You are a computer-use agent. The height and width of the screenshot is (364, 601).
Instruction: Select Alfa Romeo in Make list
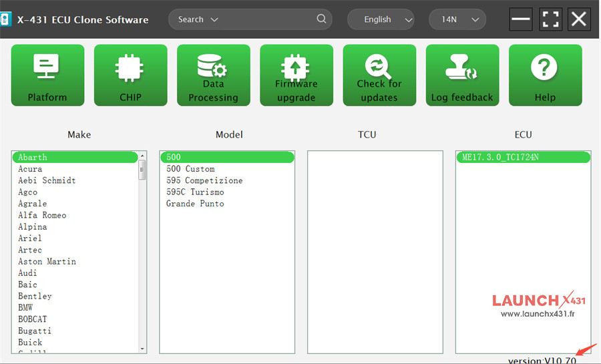(75, 215)
